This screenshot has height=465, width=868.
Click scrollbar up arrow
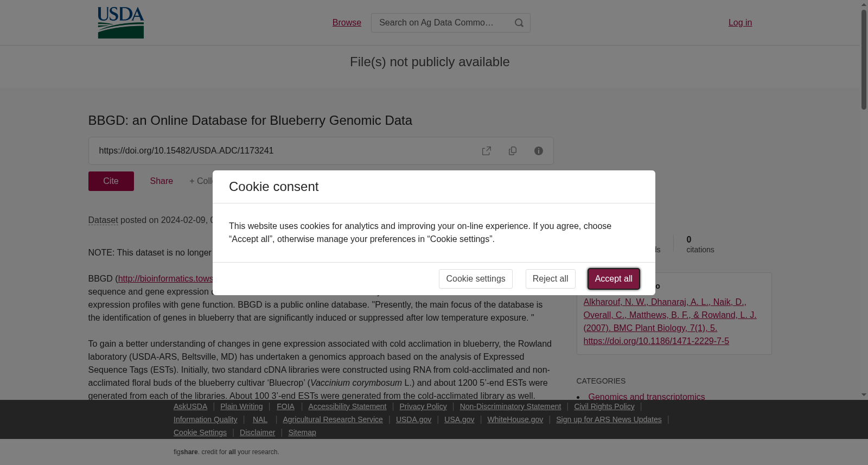(864, 4)
